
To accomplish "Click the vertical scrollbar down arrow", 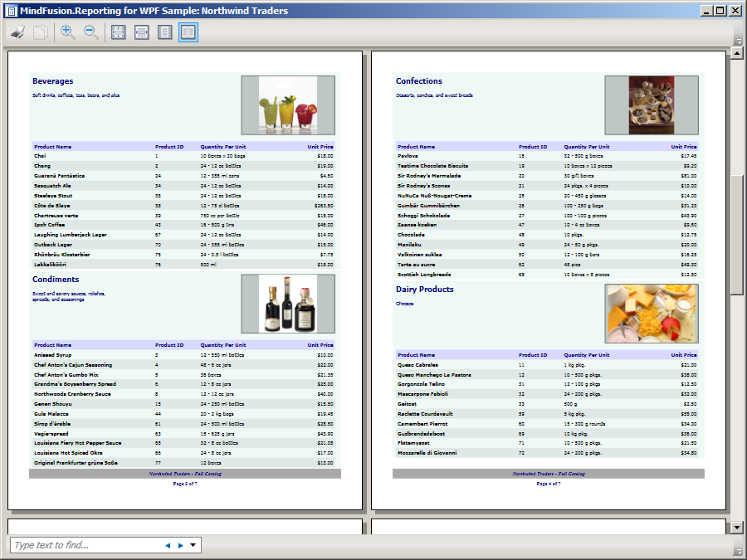I will coord(736,527).
